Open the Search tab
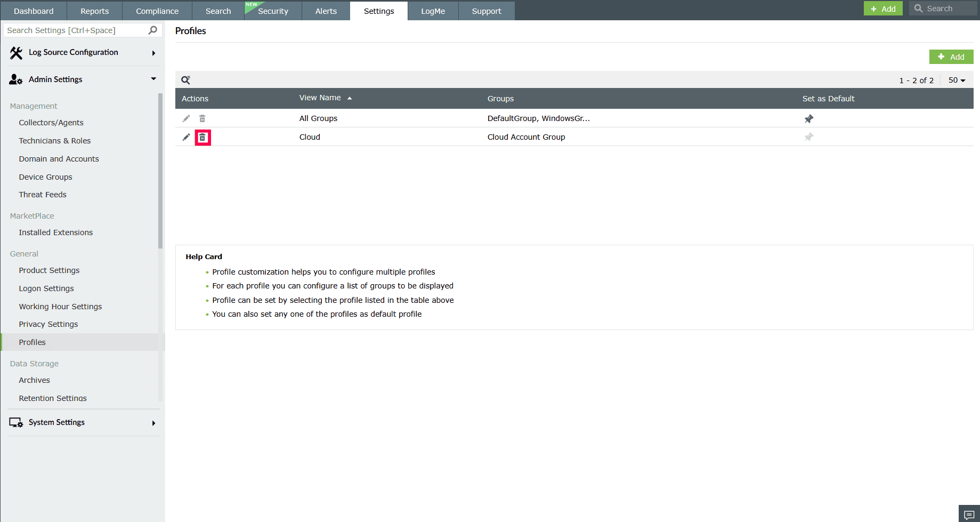Screen dimensions: 980x522 218,11
